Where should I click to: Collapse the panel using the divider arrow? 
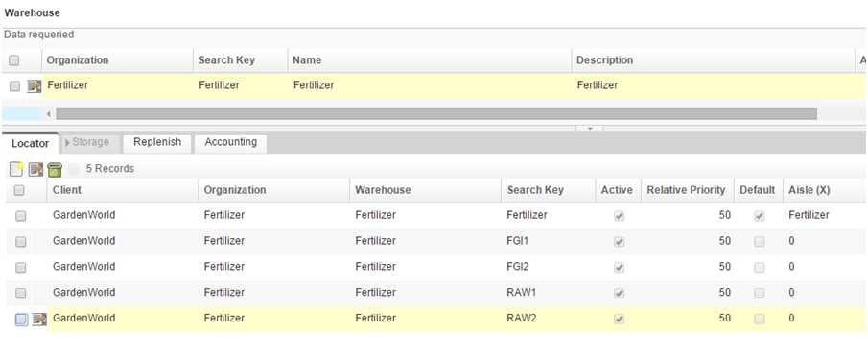[x=590, y=128]
